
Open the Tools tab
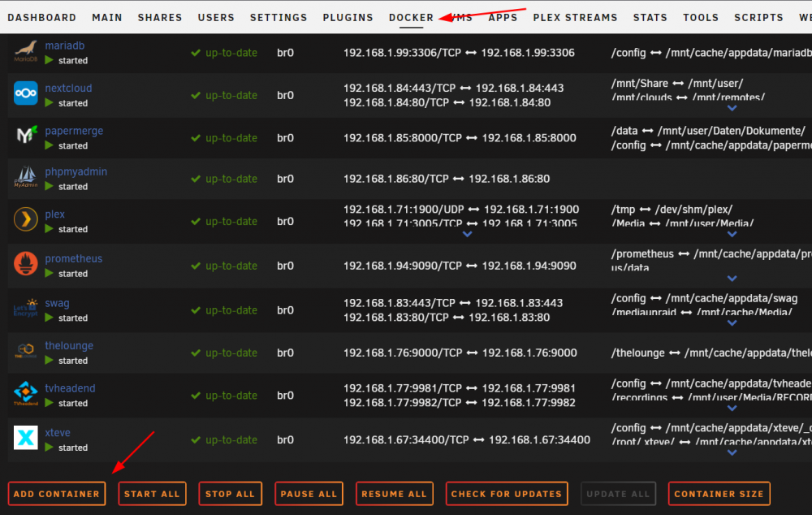(x=701, y=18)
